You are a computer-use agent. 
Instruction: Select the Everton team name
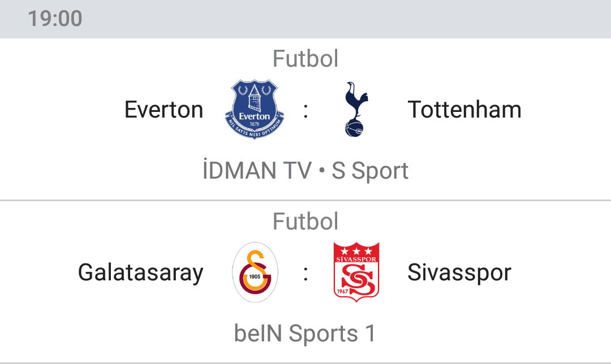tap(163, 110)
